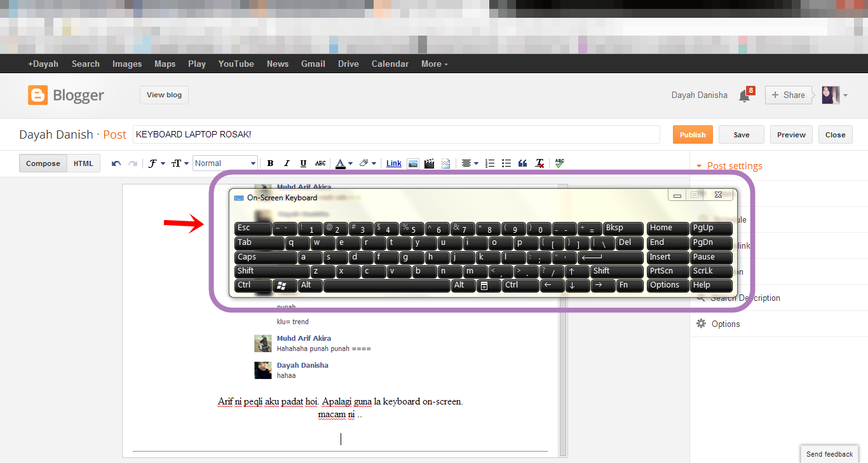Publish the blog post

tap(693, 135)
